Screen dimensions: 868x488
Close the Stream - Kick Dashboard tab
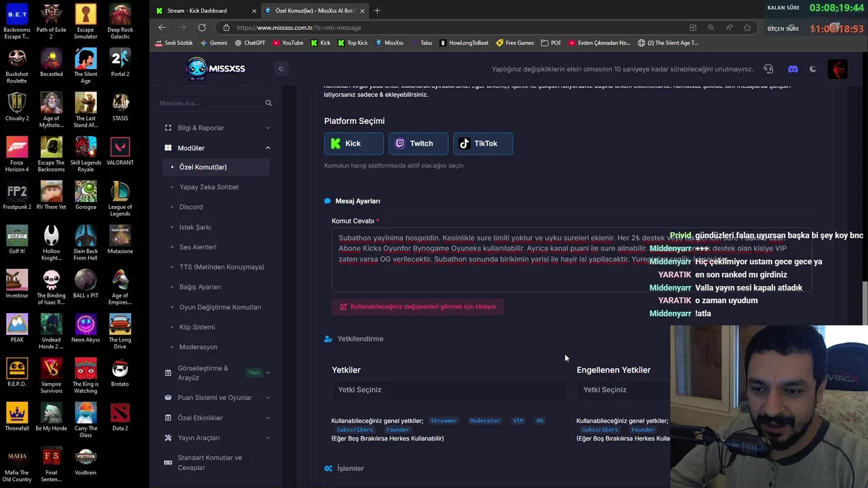tap(254, 11)
